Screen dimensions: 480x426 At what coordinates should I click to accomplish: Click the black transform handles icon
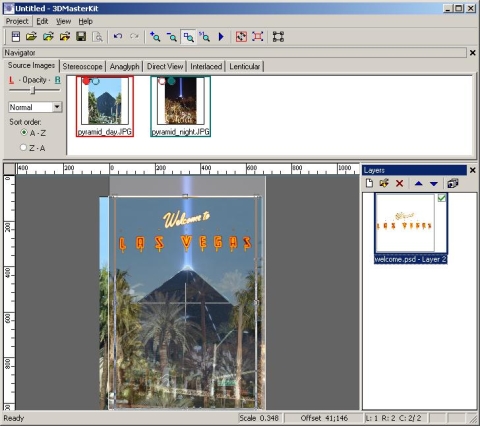[278, 36]
